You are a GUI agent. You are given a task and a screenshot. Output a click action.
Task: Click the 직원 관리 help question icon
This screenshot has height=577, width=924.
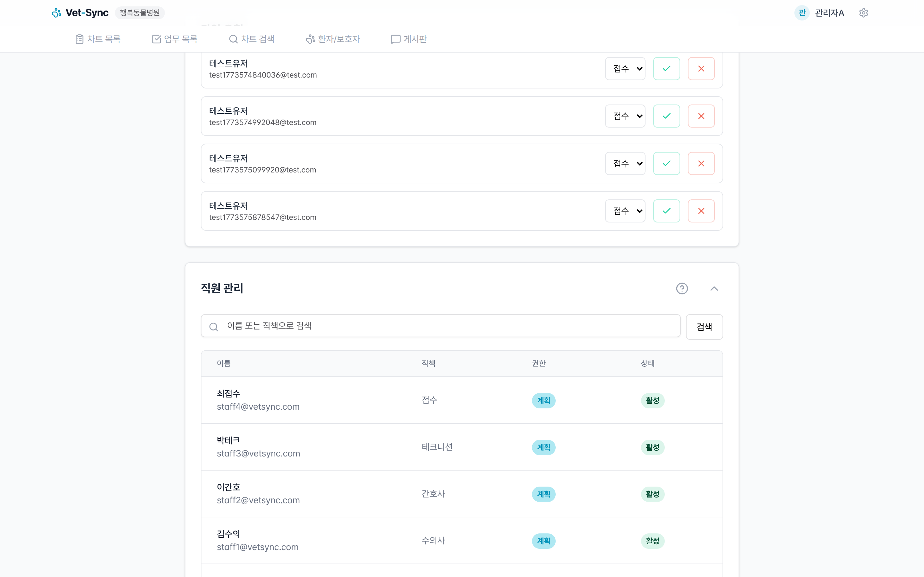tap(682, 288)
